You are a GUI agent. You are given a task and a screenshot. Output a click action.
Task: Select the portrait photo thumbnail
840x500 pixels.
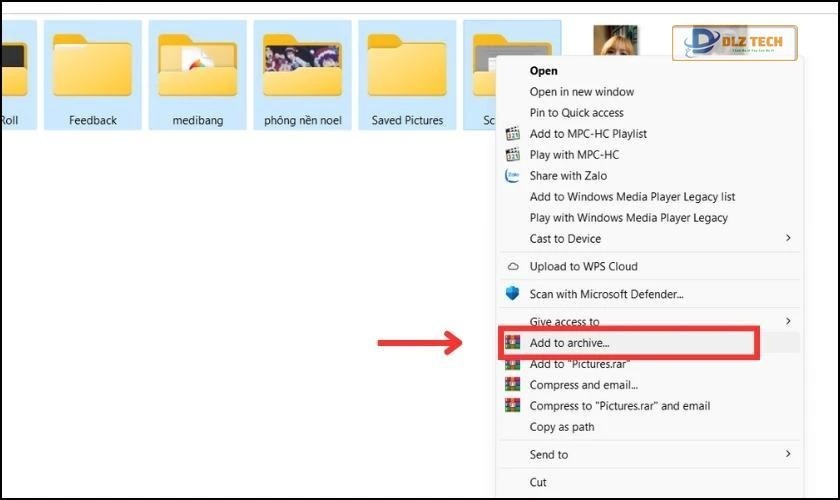tap(616, 40)
